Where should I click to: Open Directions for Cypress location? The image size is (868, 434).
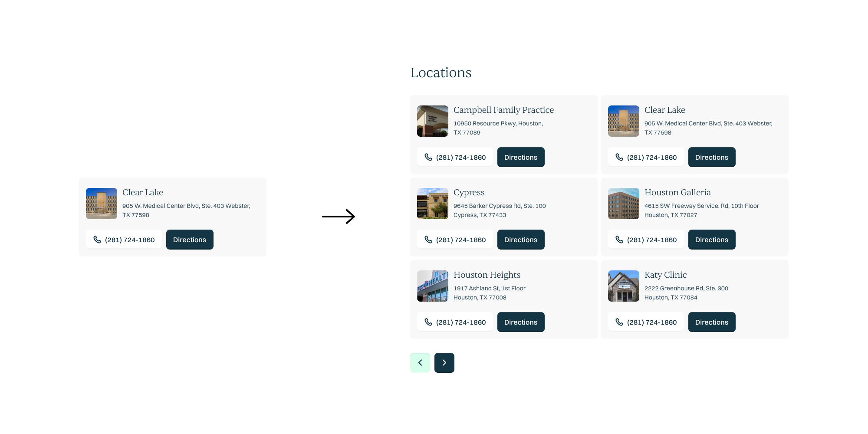520,240
